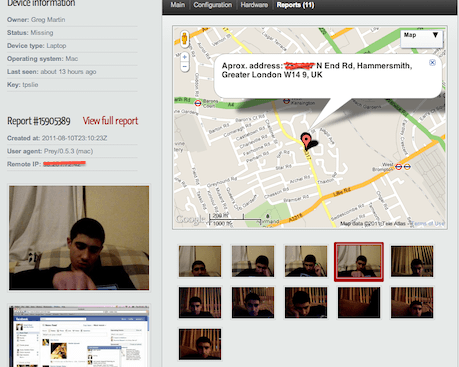Select the highlighted red-bordered report thumbnail
Viewport: 459px width, 367px height.
tap(359, 262)
